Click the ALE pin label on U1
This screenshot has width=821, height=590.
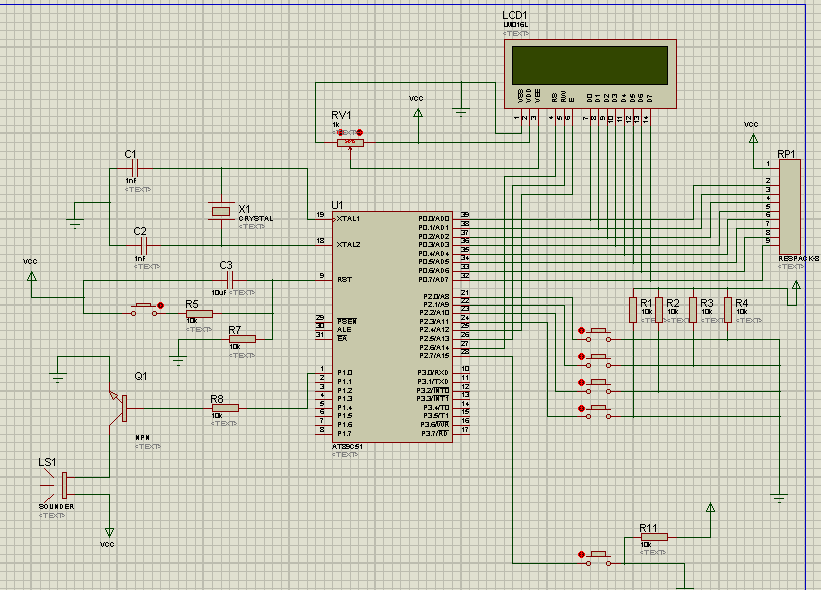click(344, 330)
